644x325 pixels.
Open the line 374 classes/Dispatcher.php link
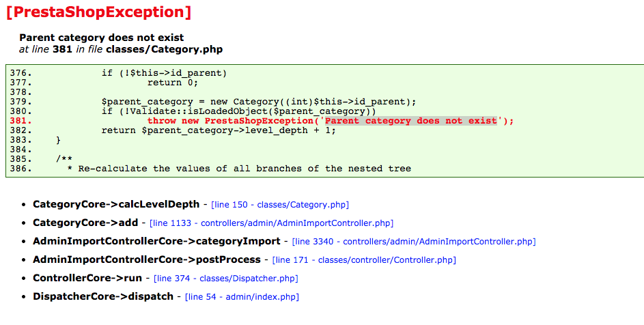(226, 278)
